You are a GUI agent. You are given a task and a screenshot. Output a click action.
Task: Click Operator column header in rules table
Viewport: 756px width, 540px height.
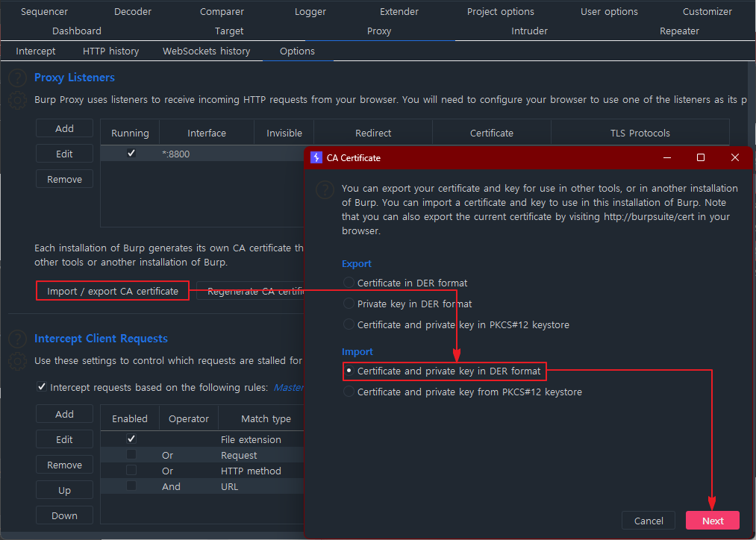click(x=189, y=418)
